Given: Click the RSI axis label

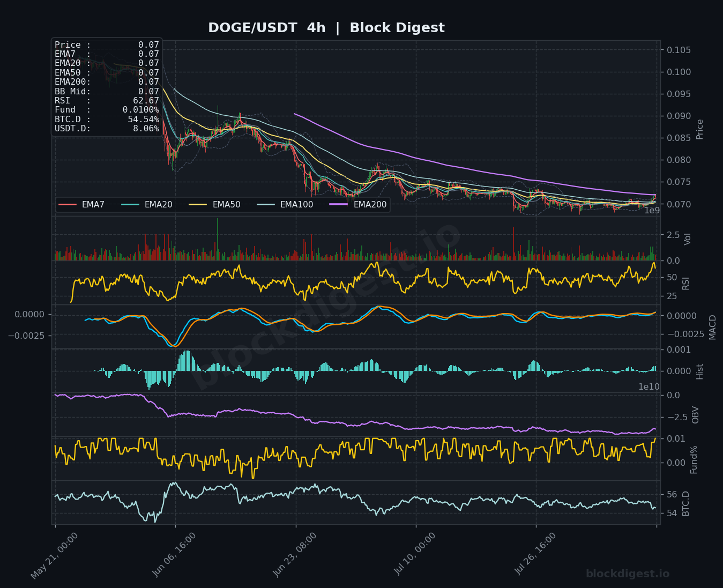Looking at the screenshot, I should 686,283.
